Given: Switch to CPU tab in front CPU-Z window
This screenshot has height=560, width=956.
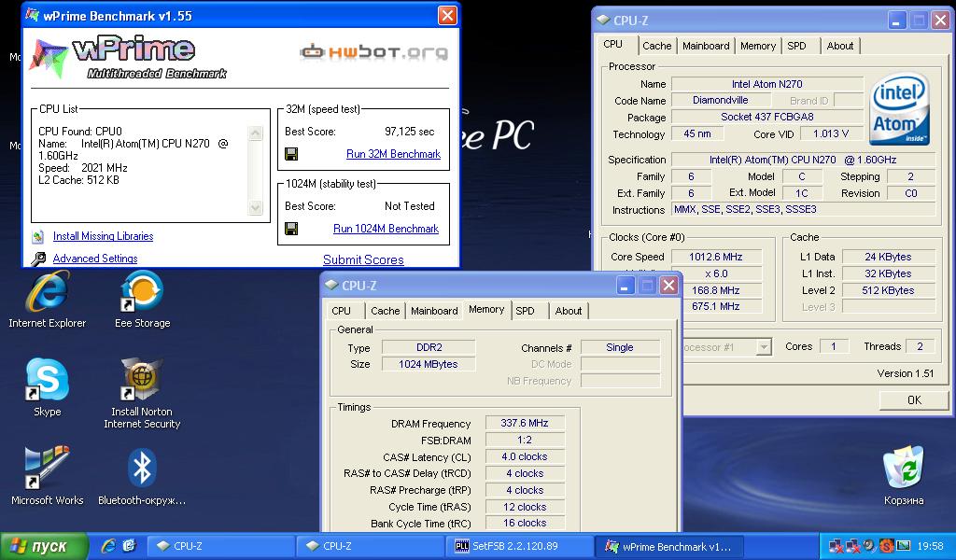Looking at the screenshot, I should tap(341, 311).
